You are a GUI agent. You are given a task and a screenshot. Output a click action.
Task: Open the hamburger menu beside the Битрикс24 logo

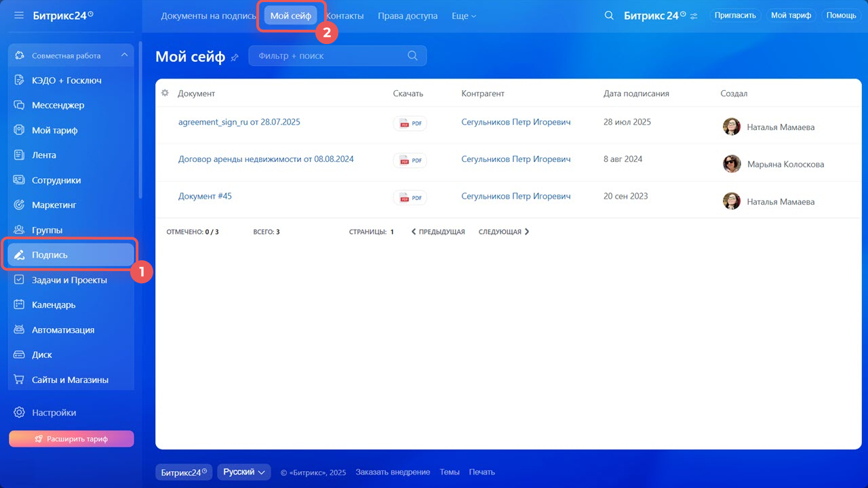pos(19,15)
